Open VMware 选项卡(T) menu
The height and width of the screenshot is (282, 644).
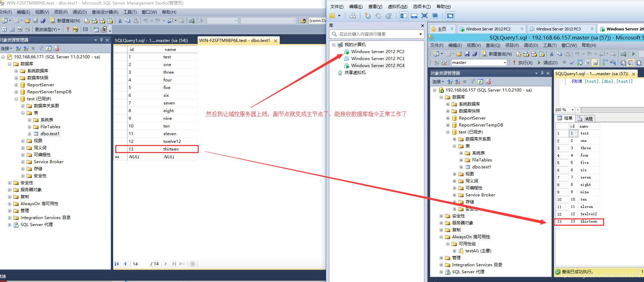[x=422, y=7]
